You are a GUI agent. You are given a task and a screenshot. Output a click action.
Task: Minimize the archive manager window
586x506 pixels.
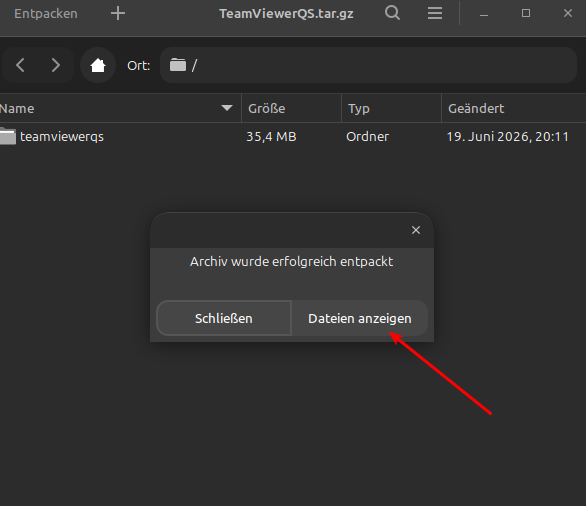tap(484, 13)
